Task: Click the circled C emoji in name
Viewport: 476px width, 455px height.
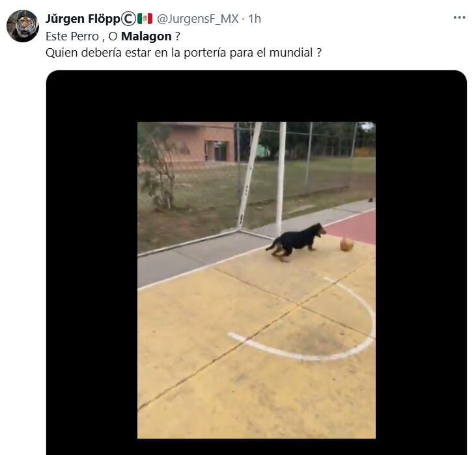Action: (128, 19)
